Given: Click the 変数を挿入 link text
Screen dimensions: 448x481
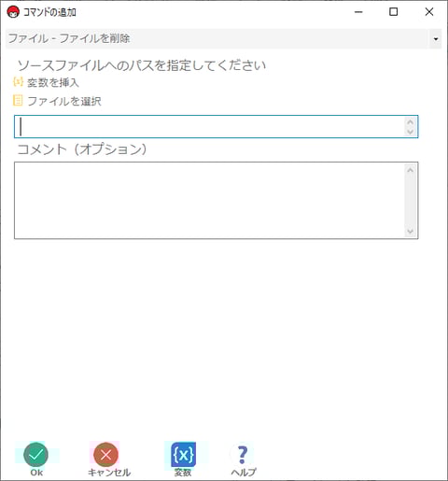Looking at the screenshot, I should [x=53, y=82].
